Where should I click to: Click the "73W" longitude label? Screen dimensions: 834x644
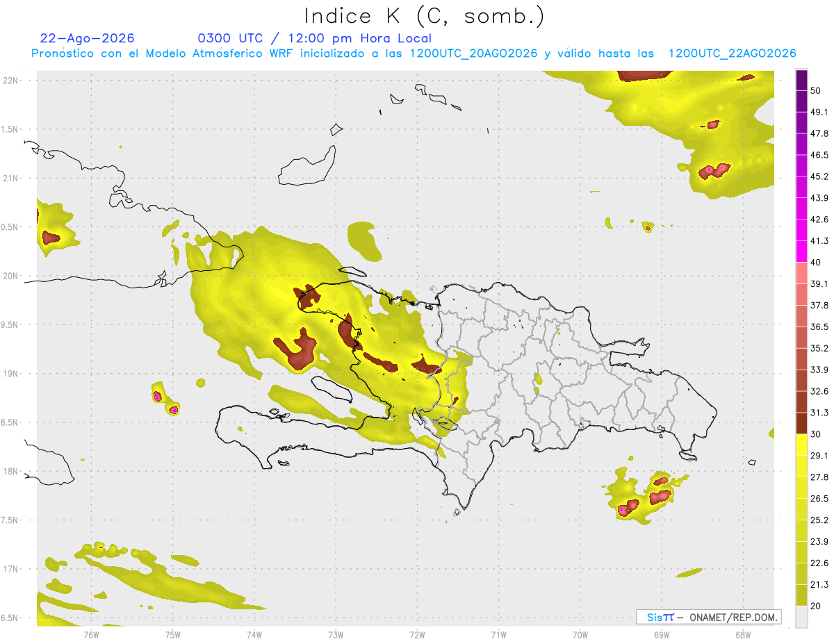[x=336, y=635]
